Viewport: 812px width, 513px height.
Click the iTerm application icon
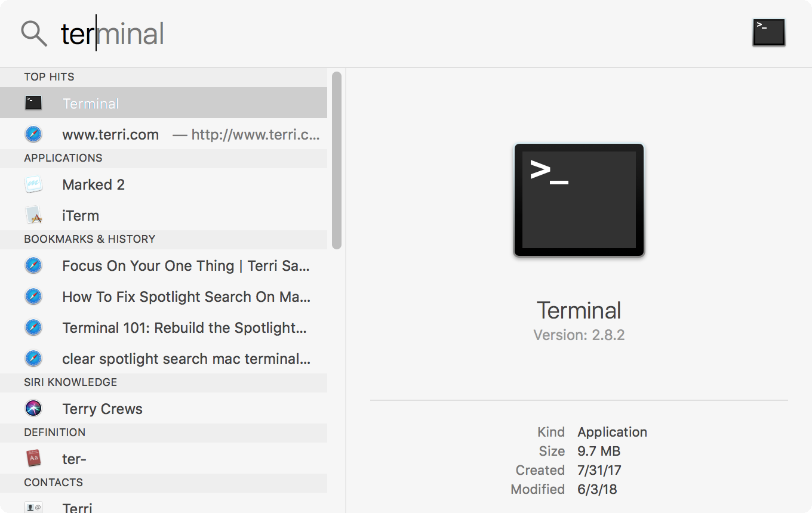pyautogui.click(x=33, y=215)
